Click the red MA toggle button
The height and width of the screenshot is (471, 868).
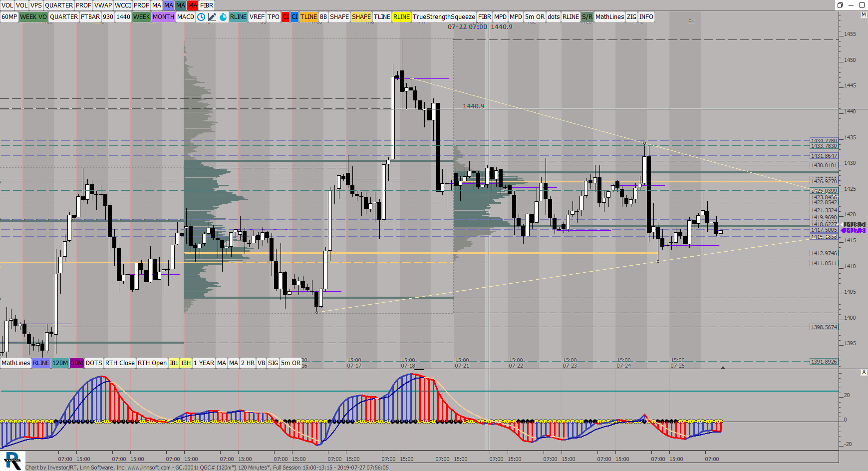pyautogui.click(x=193, y=5)
